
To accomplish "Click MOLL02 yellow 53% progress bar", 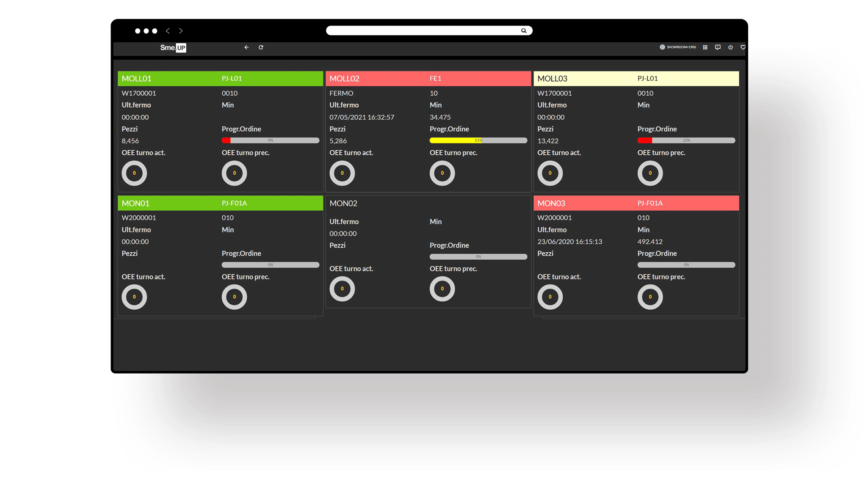I will pyautogui.click(x=478, y=140).
